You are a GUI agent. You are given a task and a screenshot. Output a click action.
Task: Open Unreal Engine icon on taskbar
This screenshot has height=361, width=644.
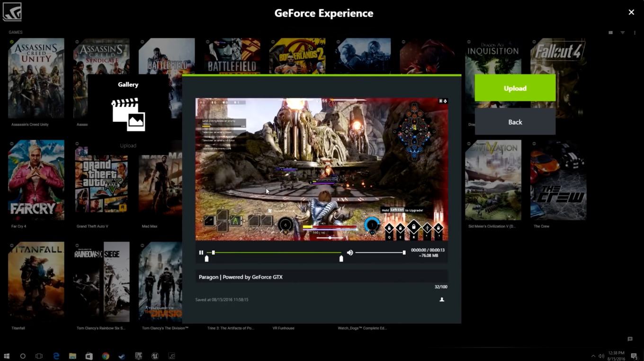tap(155, 356)
